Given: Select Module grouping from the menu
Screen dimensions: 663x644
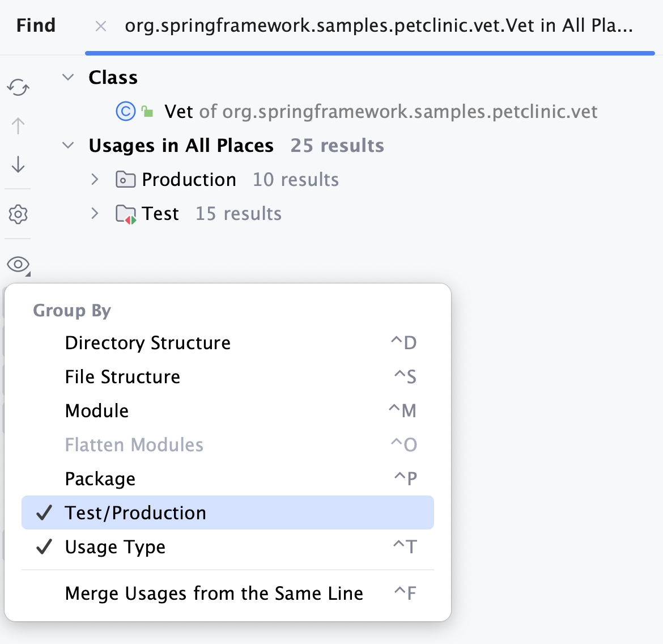Looking at the screenshot, I should 96,410.
